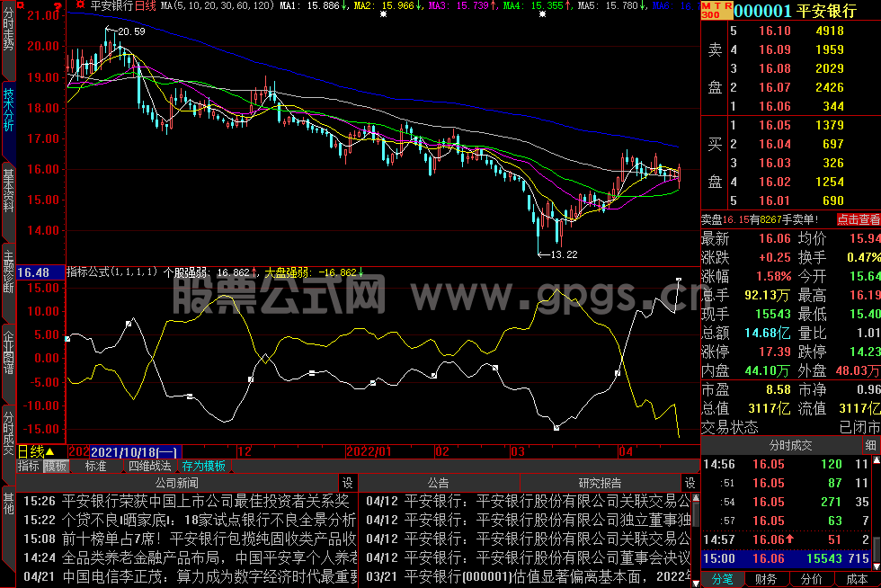Image resolution: width=881 pixels, height=588 pixels.
Task: Click the date label 2021/10/18(一) on the timeline
Action: tap(135, 452)
